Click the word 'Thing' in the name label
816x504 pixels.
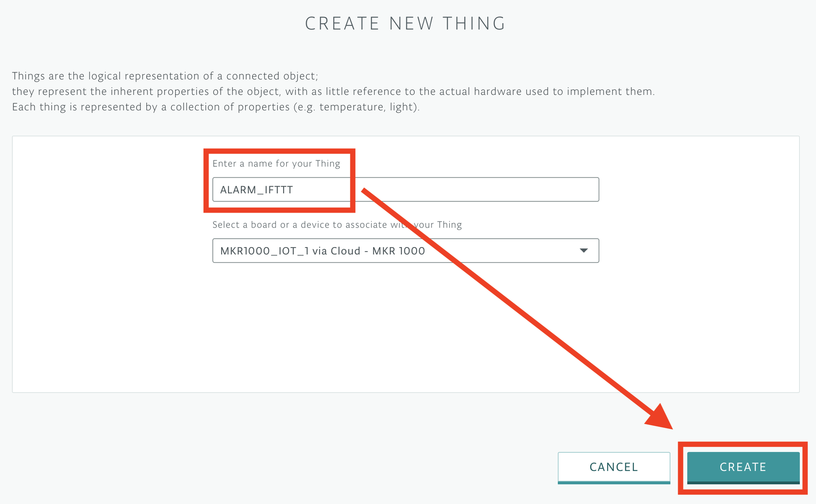coord(328,163)
